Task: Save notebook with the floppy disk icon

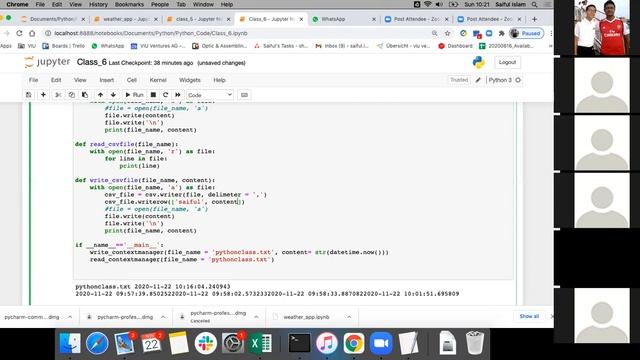Action: click(29, 95)
